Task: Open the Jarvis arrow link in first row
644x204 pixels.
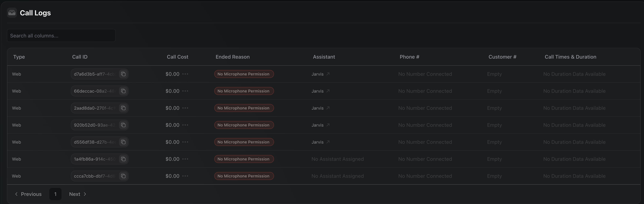Action: point(328,74)
